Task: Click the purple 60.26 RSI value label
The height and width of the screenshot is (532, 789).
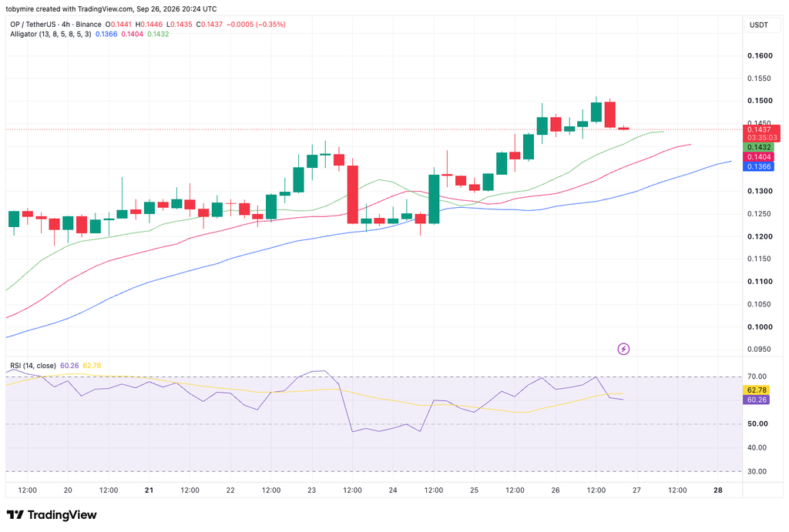Action: tap(757, 400)
